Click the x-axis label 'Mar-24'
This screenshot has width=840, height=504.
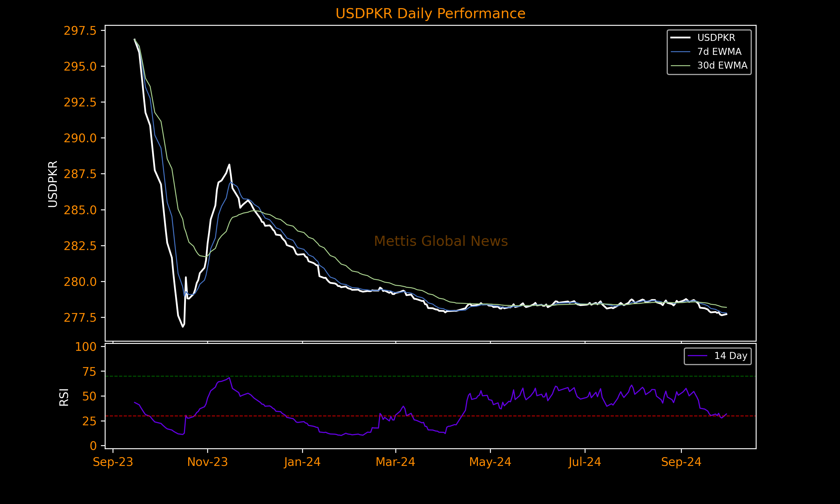[396, 462]
